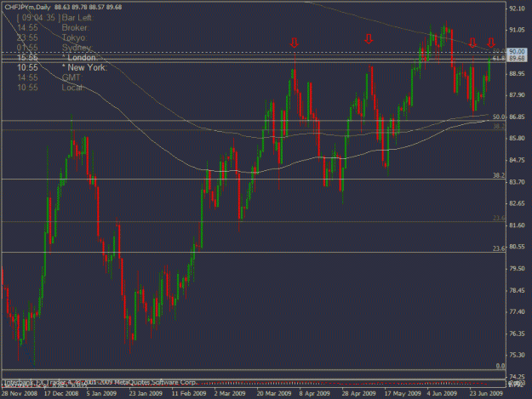This screenshot has width=532, height=399.
Task: Select the Broker: time label
Action: pos(75,28)
